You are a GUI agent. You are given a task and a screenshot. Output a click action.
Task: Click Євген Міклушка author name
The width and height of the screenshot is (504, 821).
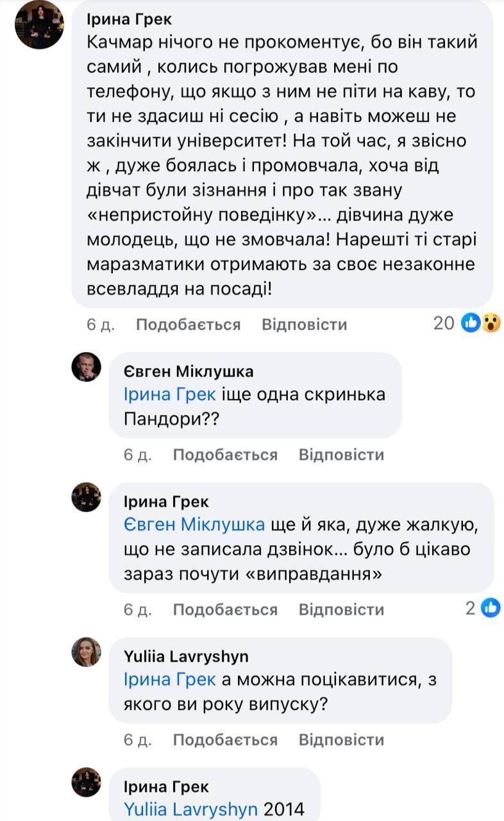tap(188, 371)
